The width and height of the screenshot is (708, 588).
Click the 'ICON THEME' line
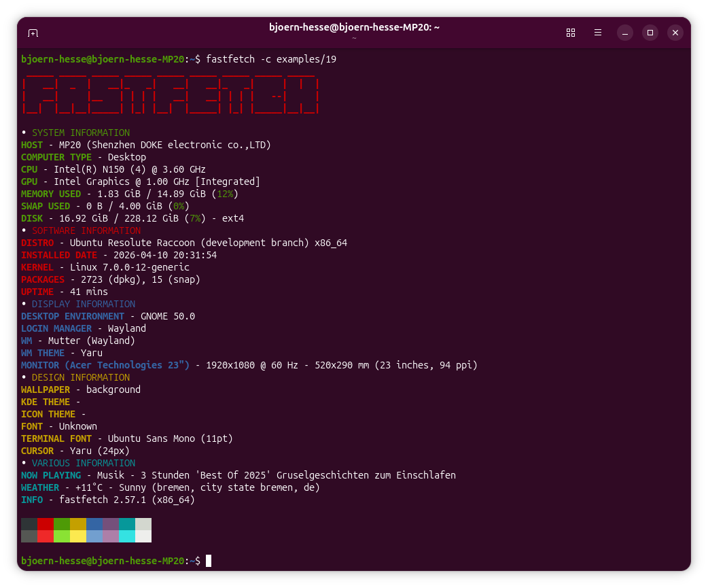point(53,414)
